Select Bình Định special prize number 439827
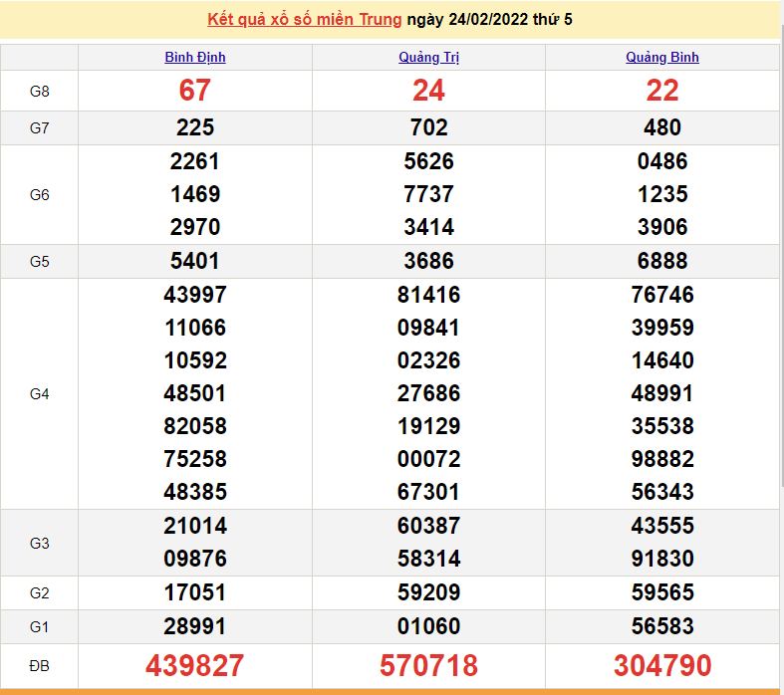Viewport: 784px width, 695px height. click(195, 665)
